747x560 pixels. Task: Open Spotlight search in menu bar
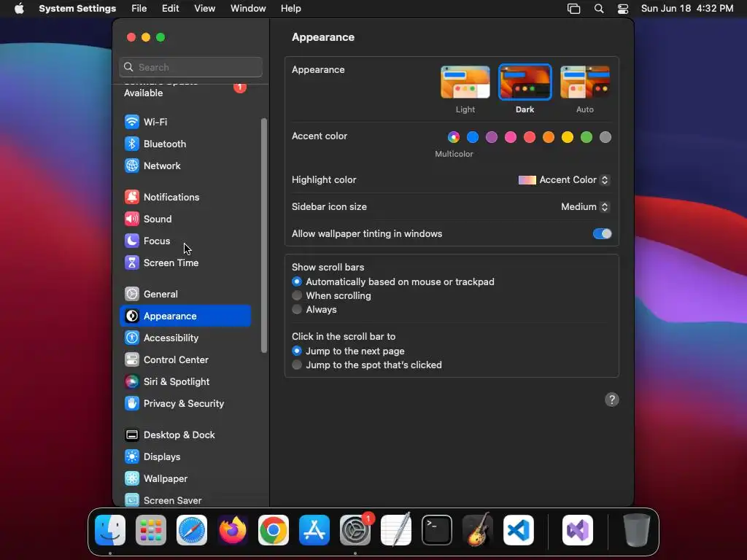[x=599, y=9]
